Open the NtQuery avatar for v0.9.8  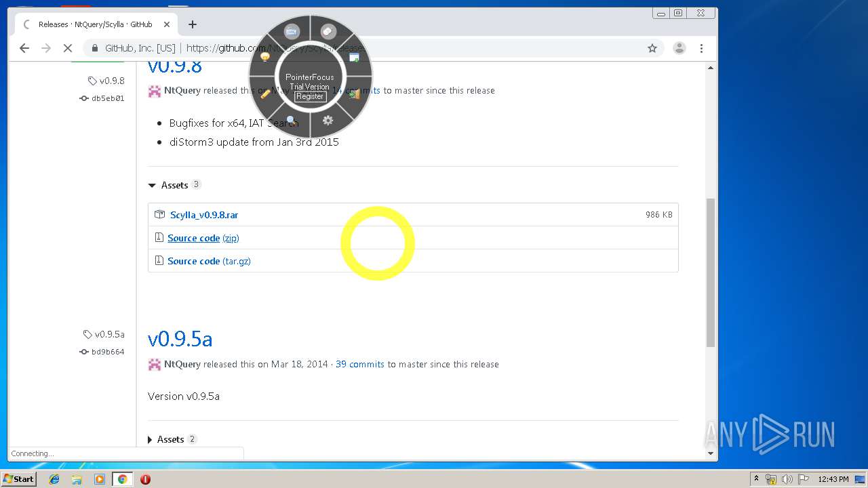[155, 91]
